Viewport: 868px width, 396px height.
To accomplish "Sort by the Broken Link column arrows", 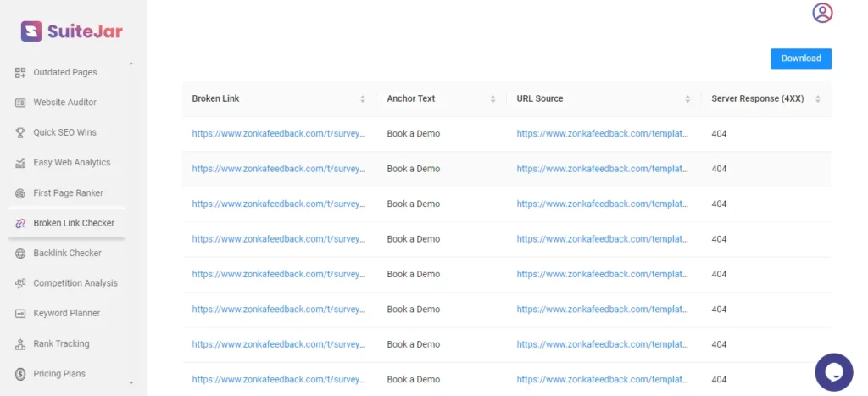I will point(363,99).
